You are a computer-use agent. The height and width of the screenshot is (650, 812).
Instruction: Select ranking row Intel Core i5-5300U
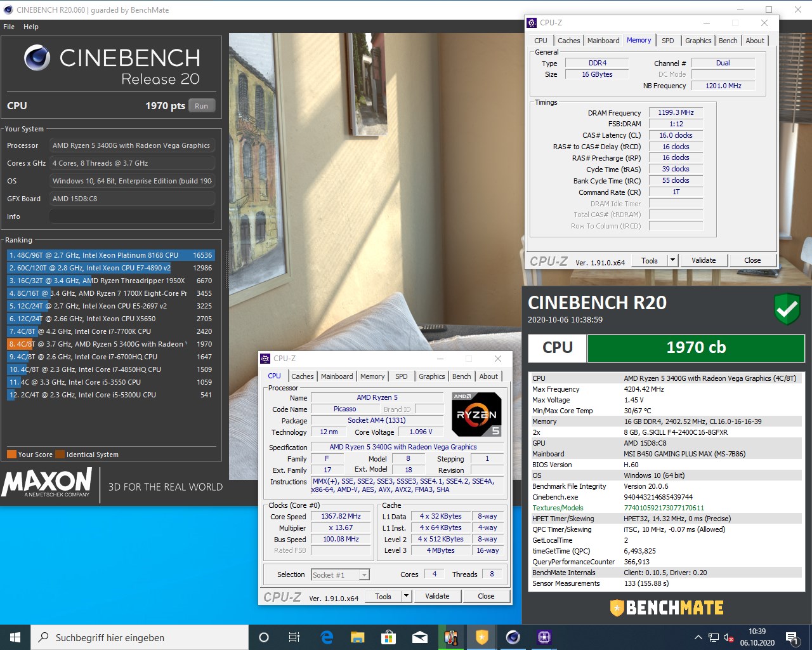(x=111, y=395)
